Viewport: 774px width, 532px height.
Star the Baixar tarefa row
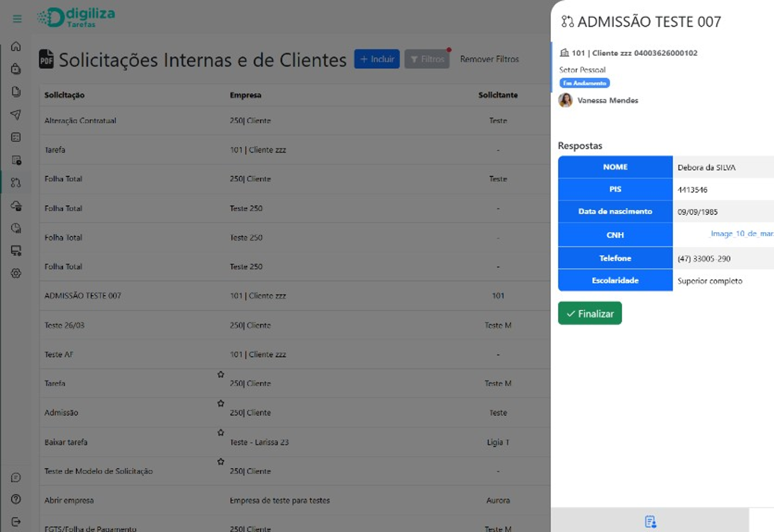221,432
